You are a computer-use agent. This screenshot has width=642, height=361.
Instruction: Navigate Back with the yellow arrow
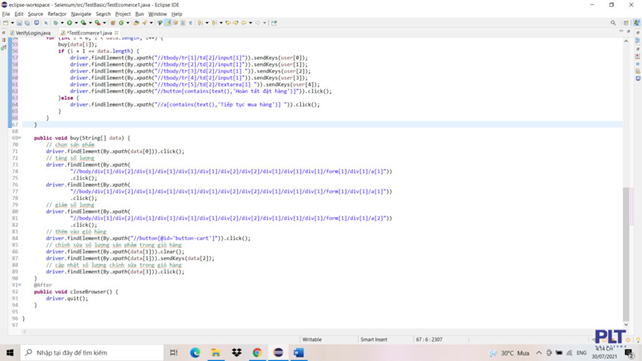pyautogui.click(x=244, y=23)
